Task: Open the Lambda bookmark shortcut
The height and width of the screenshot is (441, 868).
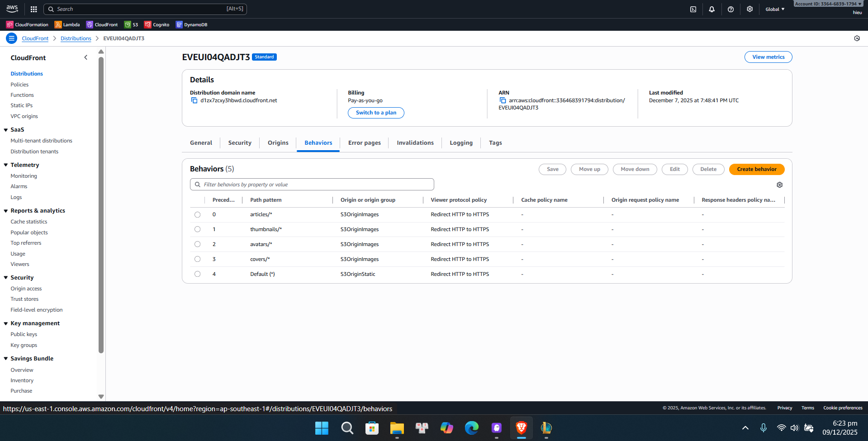Action: (x=67, y=24)
